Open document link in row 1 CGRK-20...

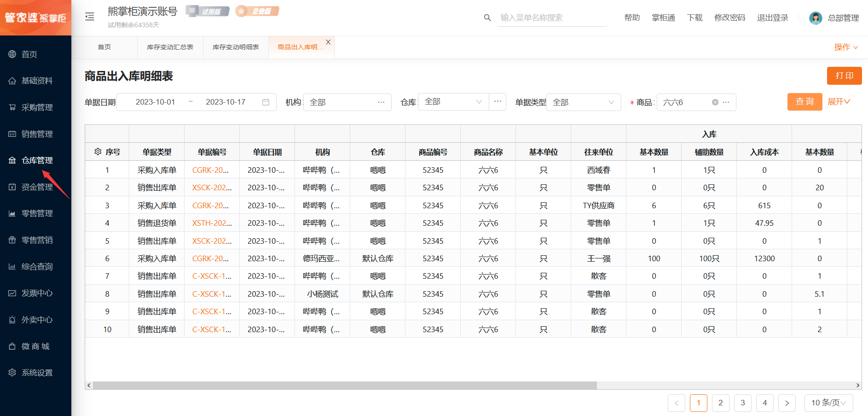[x=210, y=170]
